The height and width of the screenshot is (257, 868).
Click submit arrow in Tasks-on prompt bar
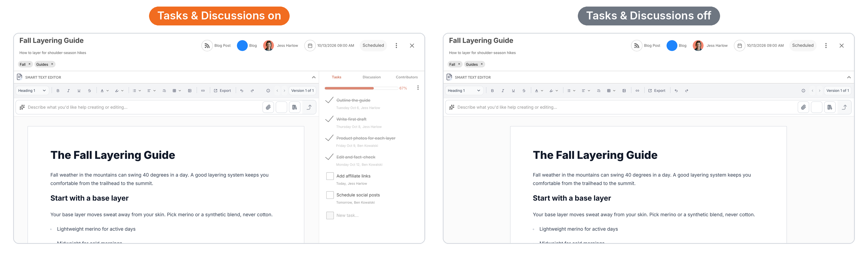(309, 107)
